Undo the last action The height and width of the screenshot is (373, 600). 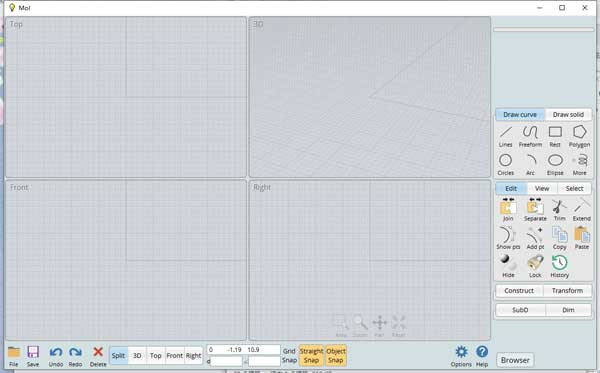tap(56, 356)
